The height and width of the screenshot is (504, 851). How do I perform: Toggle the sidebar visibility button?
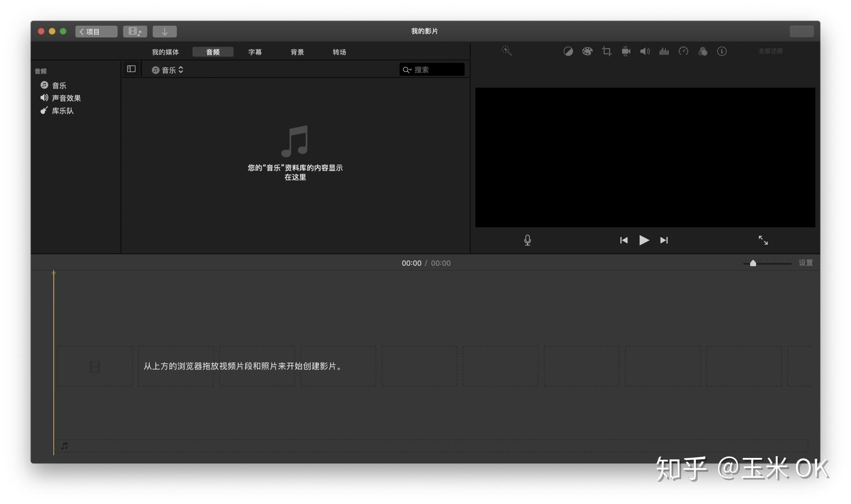click(x=131, y=69)
